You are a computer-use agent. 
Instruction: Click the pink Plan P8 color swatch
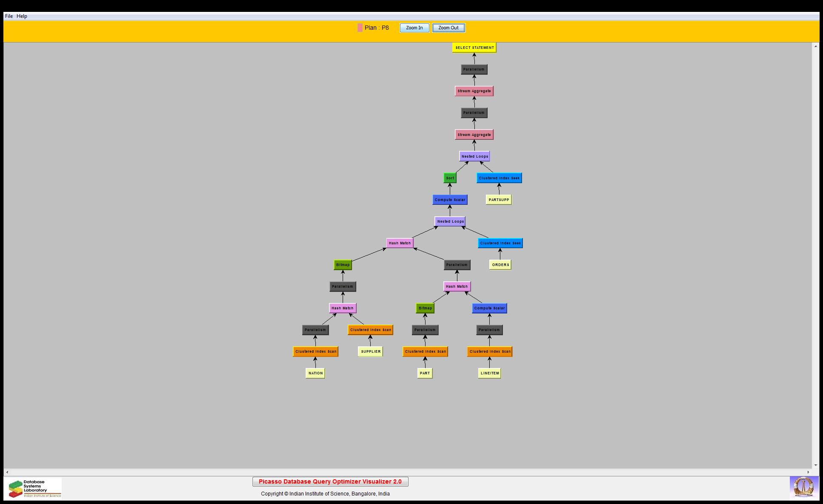tap(360, 28)
